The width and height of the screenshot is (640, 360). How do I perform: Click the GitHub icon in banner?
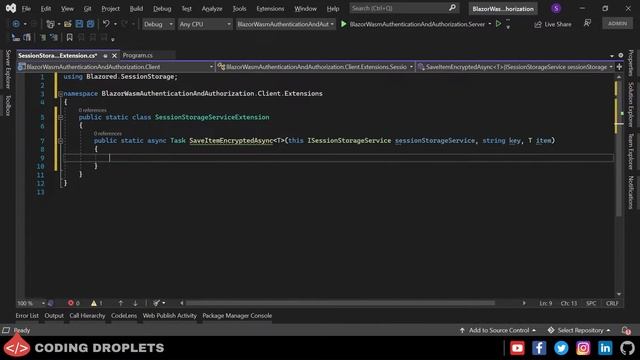627,348
